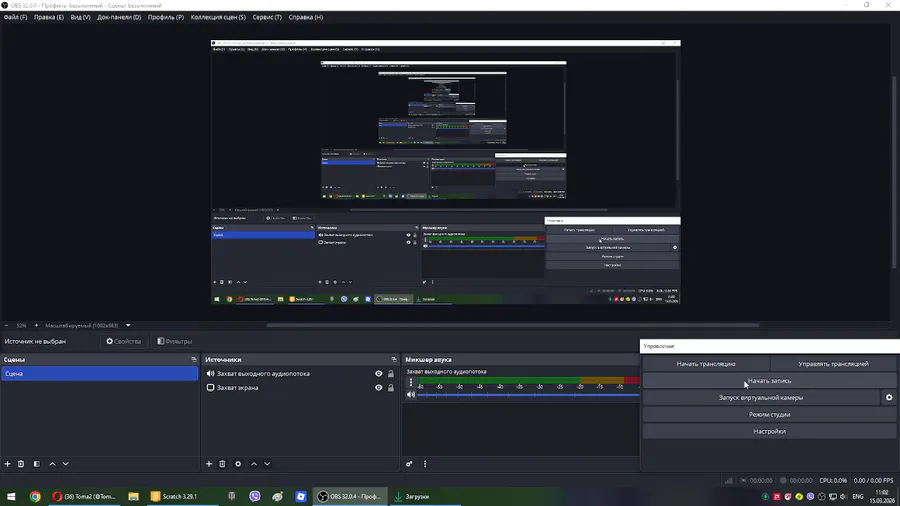Open the Windows Start menu
The height and width of the screenshot is (506, 900).
click(11, 496)
